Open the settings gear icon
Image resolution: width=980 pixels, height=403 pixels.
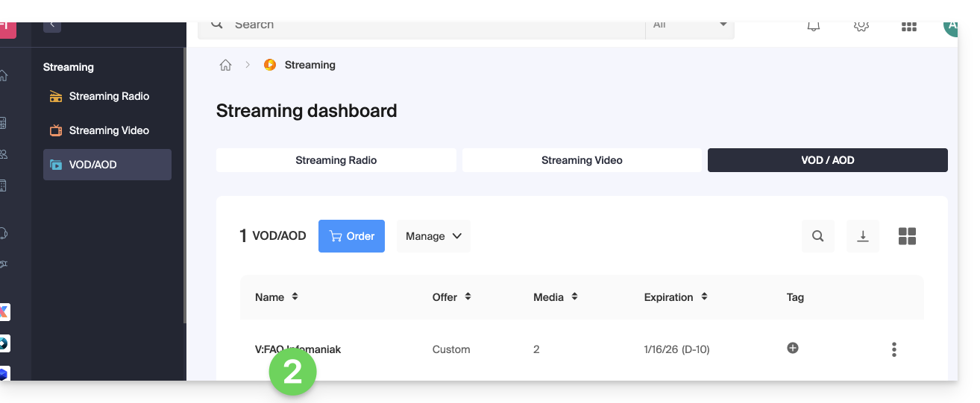[x=861, y=26]
